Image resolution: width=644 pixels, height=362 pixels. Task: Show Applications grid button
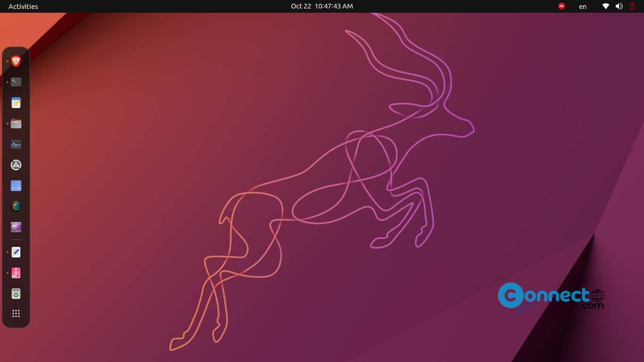16,313
